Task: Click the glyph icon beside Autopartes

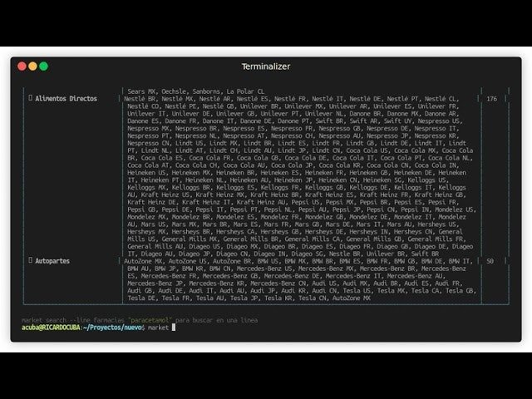Action: [x=30, y=260]
